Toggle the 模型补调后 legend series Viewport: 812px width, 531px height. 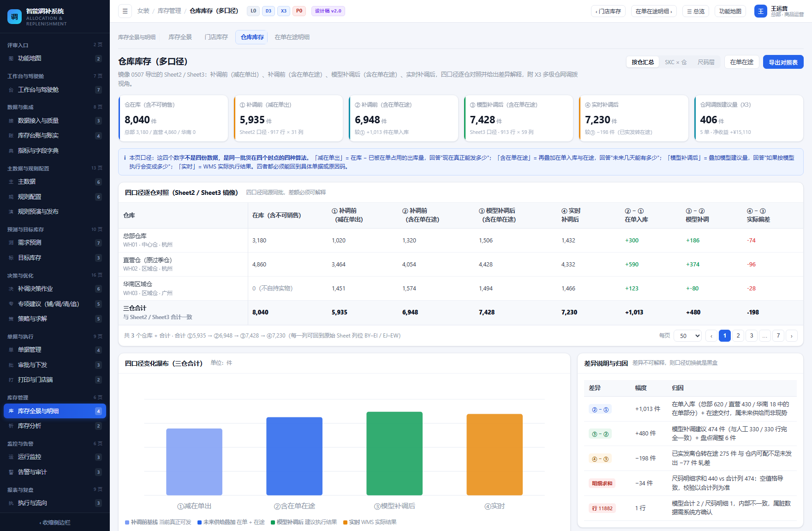(x=304, y=522)
